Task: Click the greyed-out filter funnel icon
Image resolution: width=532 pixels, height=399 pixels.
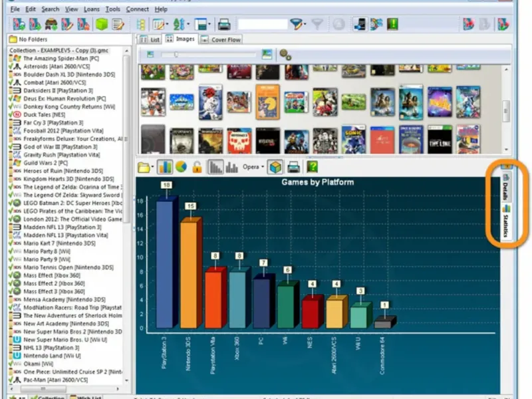Action: coord(317,24)
